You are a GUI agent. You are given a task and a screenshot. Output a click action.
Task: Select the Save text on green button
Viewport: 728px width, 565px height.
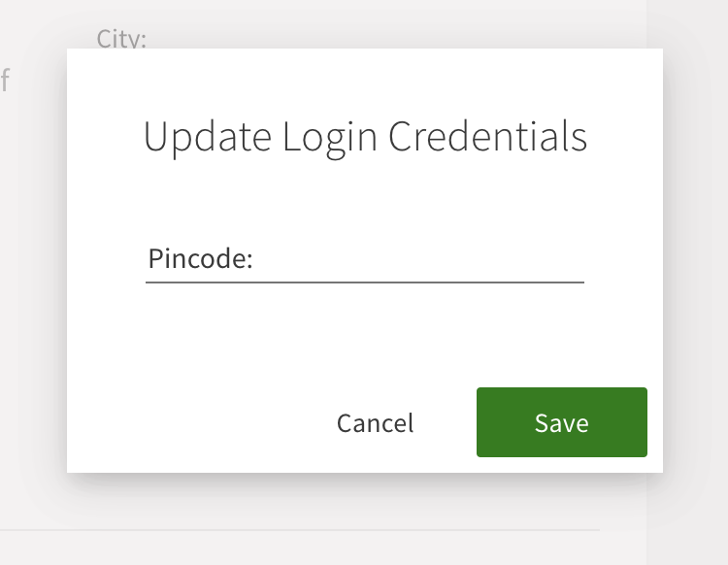(561, 423)
